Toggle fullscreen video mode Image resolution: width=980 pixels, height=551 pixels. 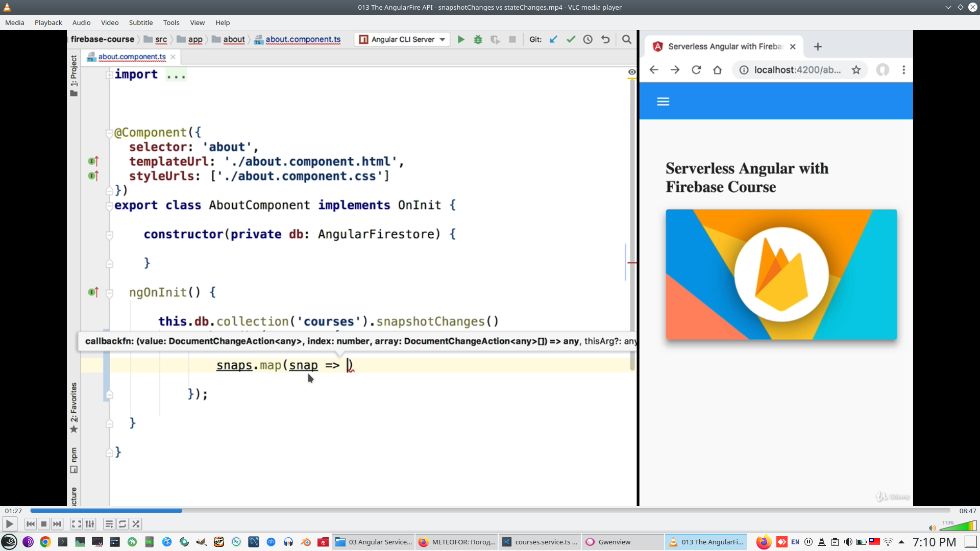click(76, 524)
